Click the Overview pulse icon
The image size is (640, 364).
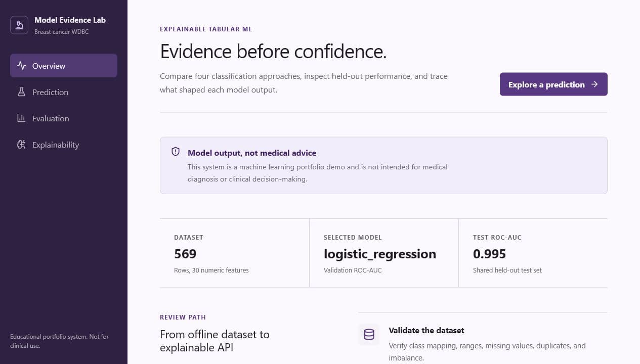tap(21, 66)
